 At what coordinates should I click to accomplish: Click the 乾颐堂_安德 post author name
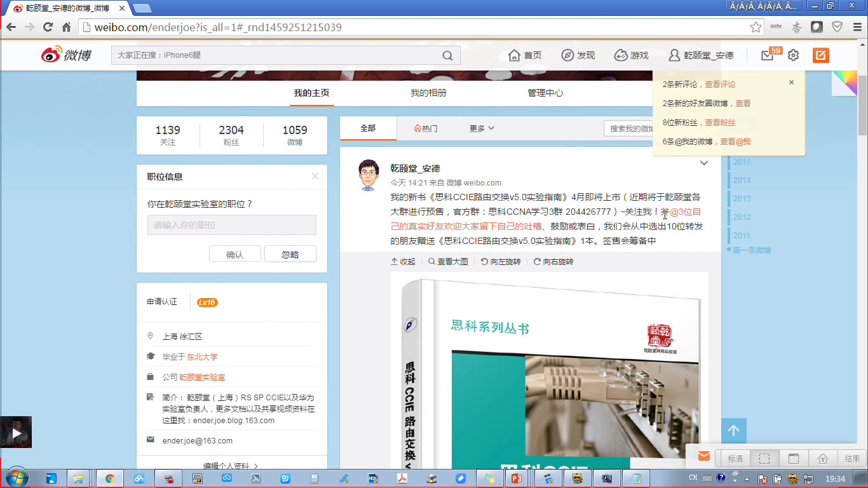tap(415, 168)
